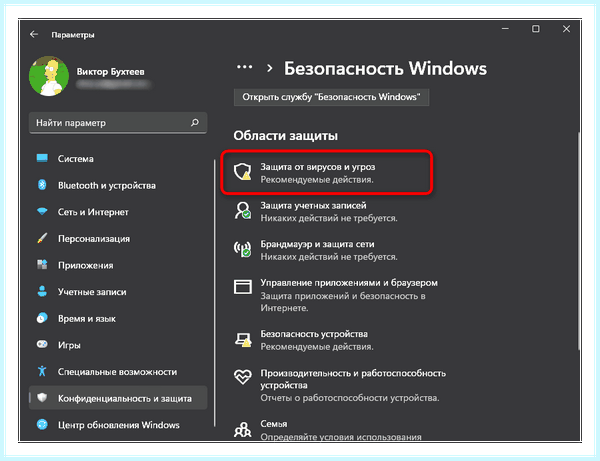Click Открыть службу "Безопасность Windows" button
The height and width of the screenshot is (461, 600).
331,97
